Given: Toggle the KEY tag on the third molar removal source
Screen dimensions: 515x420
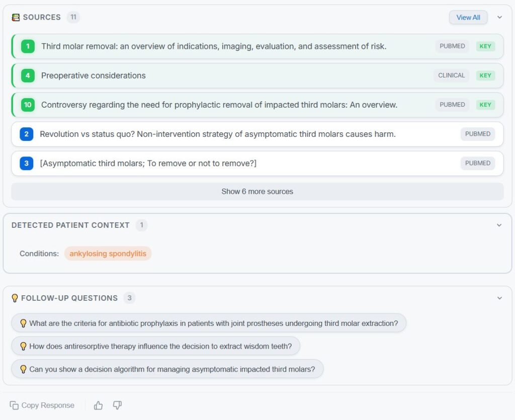Looking at the screenshot, I should point(485,46).
